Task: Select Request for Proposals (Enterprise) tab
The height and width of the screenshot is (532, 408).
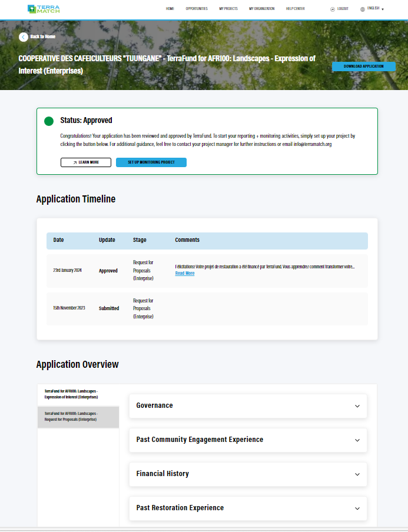Action: point(78,417)
